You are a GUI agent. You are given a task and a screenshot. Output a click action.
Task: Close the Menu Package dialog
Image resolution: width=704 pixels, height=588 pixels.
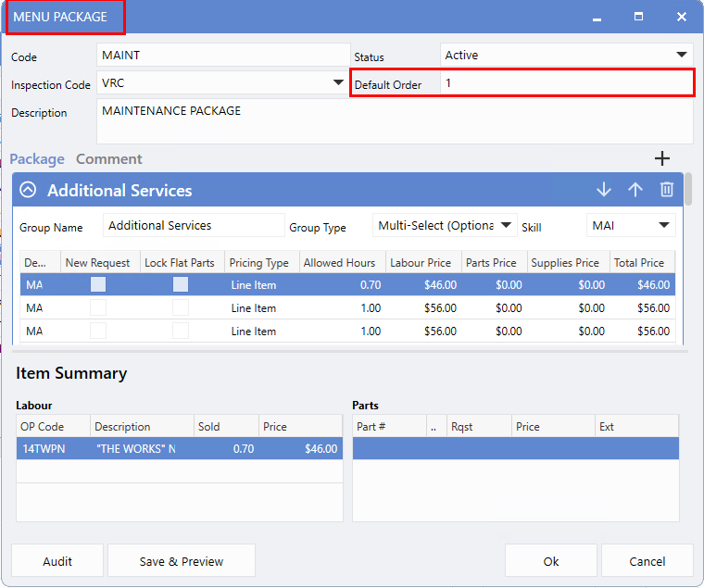click(681, 17)
